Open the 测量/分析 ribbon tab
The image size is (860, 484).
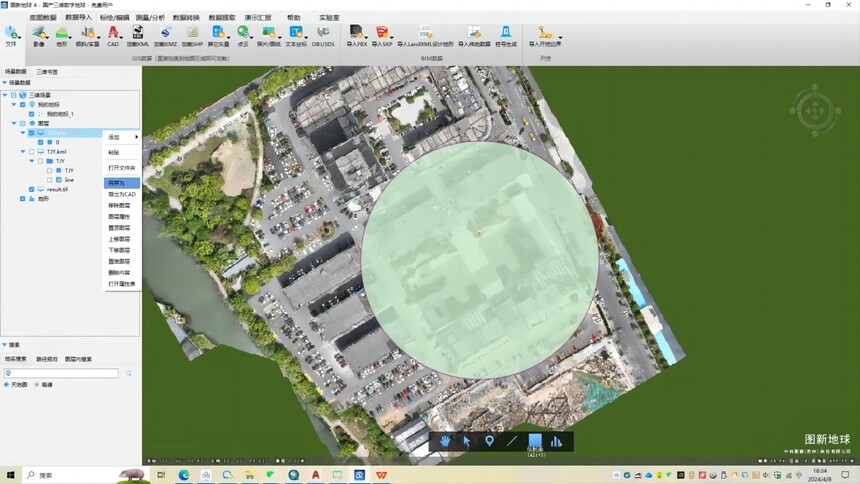[150, 18]
